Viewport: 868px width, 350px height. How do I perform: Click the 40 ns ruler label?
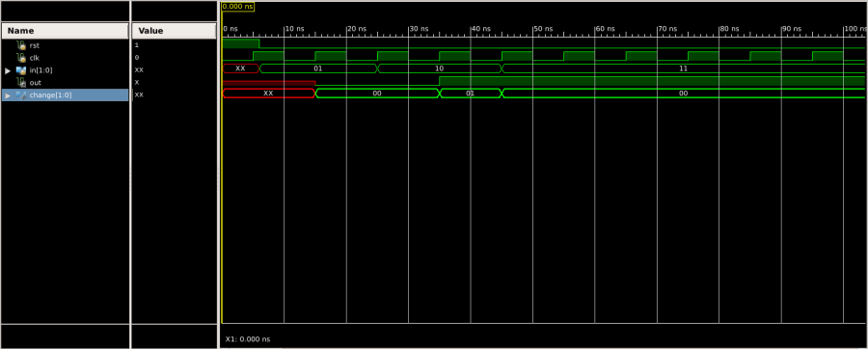pos(481,29)
